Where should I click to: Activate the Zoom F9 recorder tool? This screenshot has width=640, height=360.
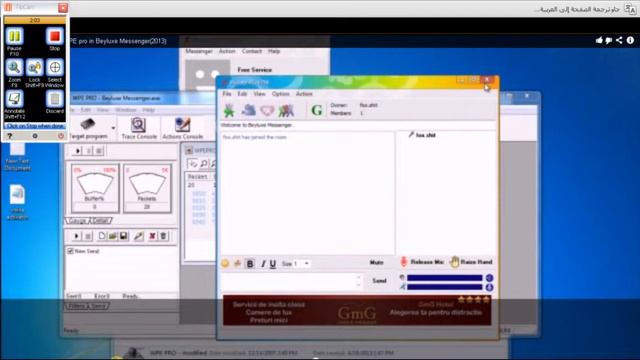(14, 68)
